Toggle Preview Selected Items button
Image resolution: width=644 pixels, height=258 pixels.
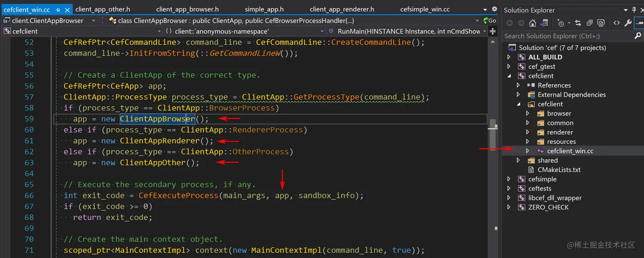click(x=639, y=23)
